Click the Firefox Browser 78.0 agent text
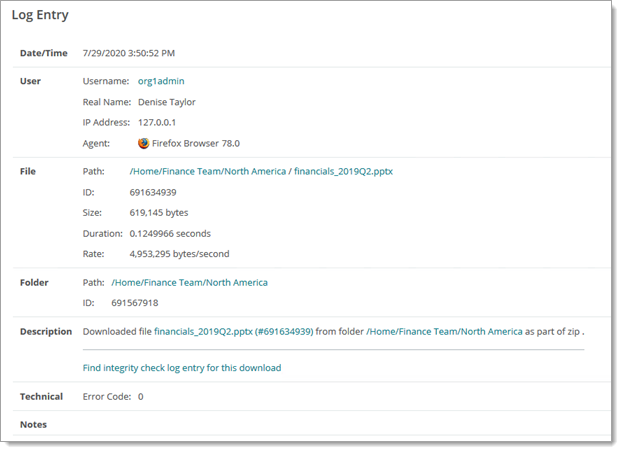Image resolution: width=622 pixels, height=452 pixels. [x=195, y=143]
